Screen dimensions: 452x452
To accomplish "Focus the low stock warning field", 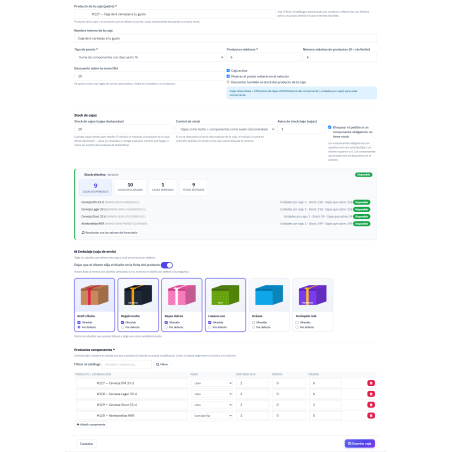I will (x=301, y=129).
